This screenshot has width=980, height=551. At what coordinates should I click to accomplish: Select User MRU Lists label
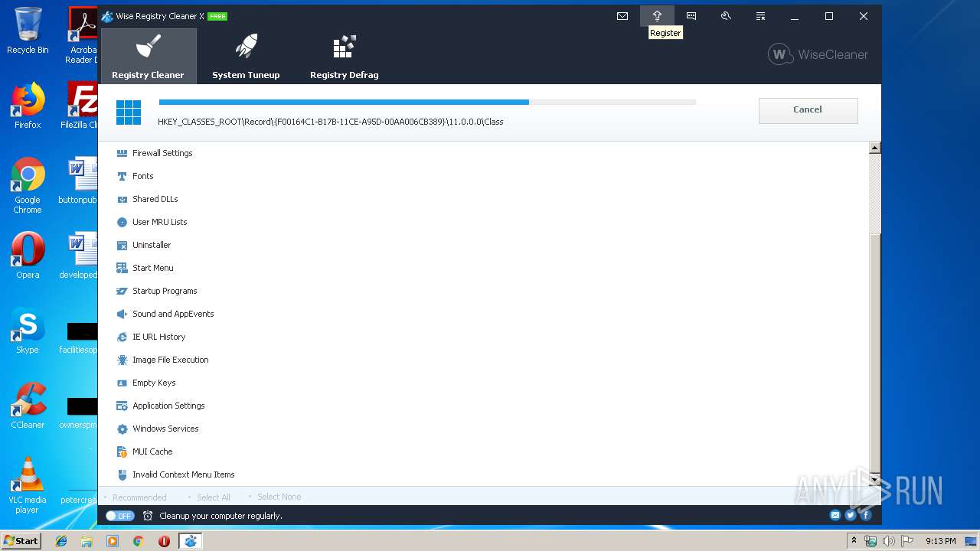(x=160, y=222)
